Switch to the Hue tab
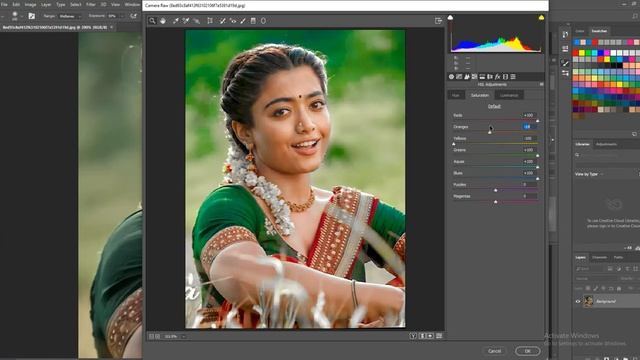This screenshot has height=360, width=640. 456,95
